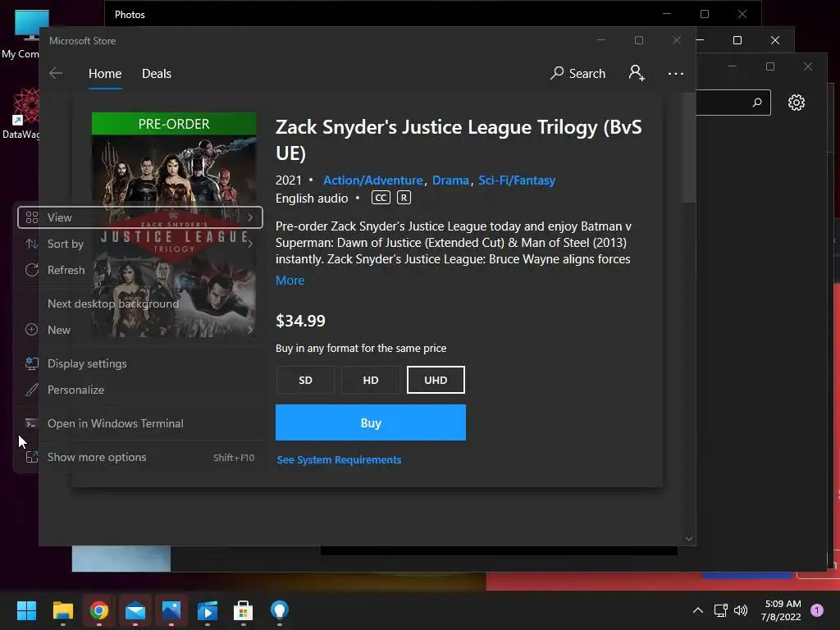
Task: Open Display settings from context menu
Action: click(x=139, y=363)
